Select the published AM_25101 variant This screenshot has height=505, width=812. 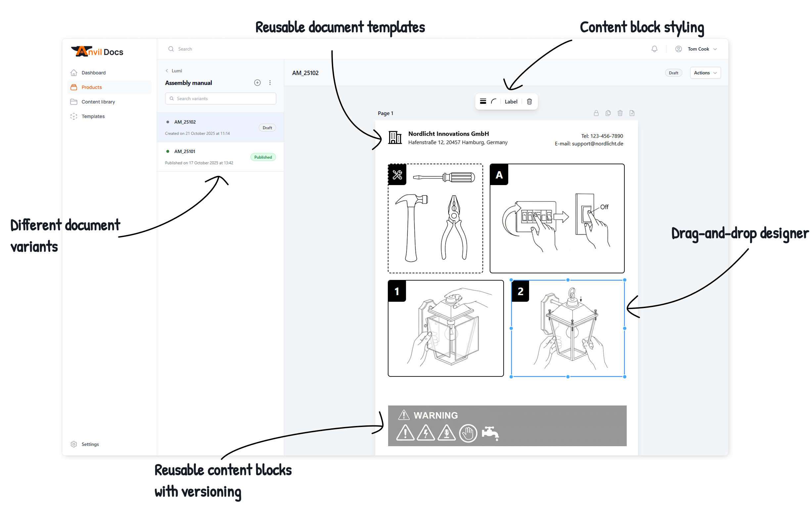click(220, 156)
